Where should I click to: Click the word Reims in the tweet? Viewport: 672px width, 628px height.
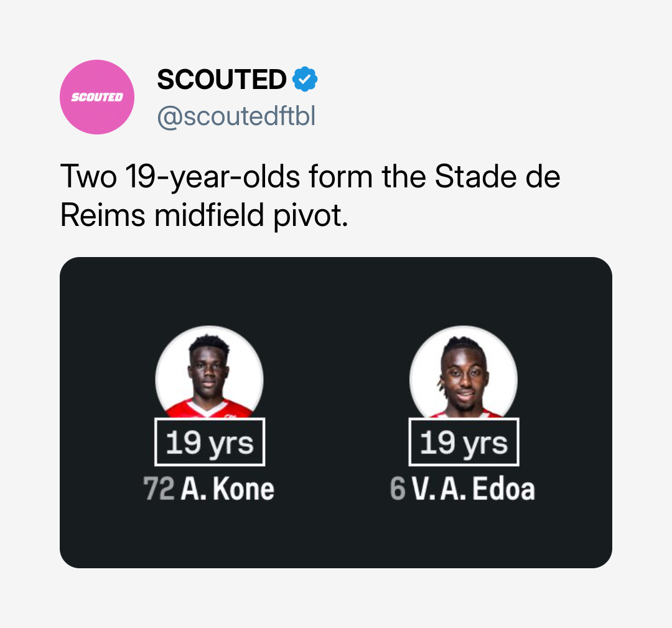pyautogui.click(x=103, y=215)
